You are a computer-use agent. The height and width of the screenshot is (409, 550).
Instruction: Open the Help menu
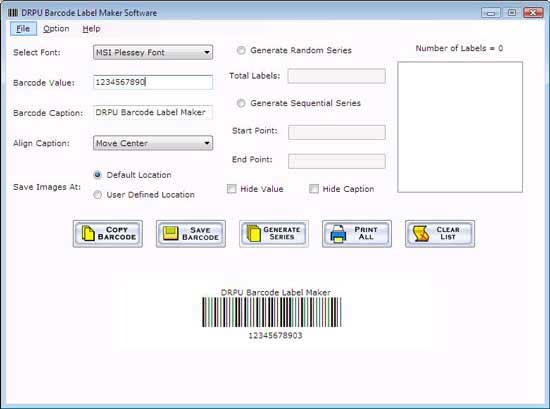92,29
